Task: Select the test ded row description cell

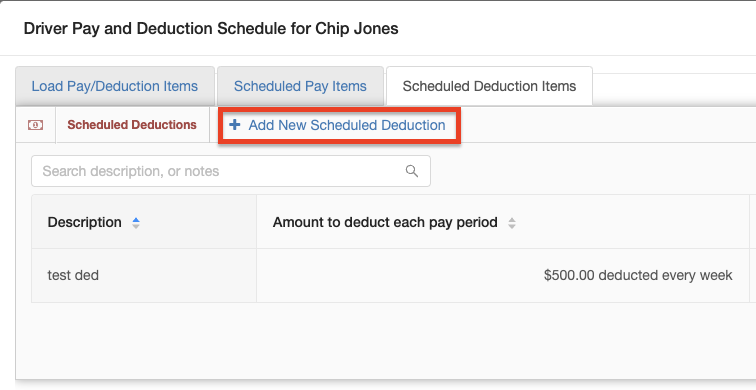Action: coord(144,276)
